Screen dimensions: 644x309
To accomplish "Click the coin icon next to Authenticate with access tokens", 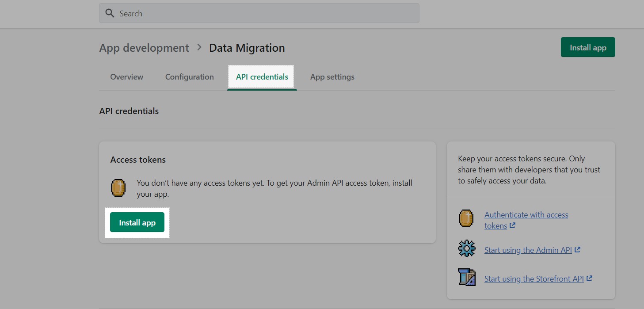I will pyautogui.click(x=466, y=218).
